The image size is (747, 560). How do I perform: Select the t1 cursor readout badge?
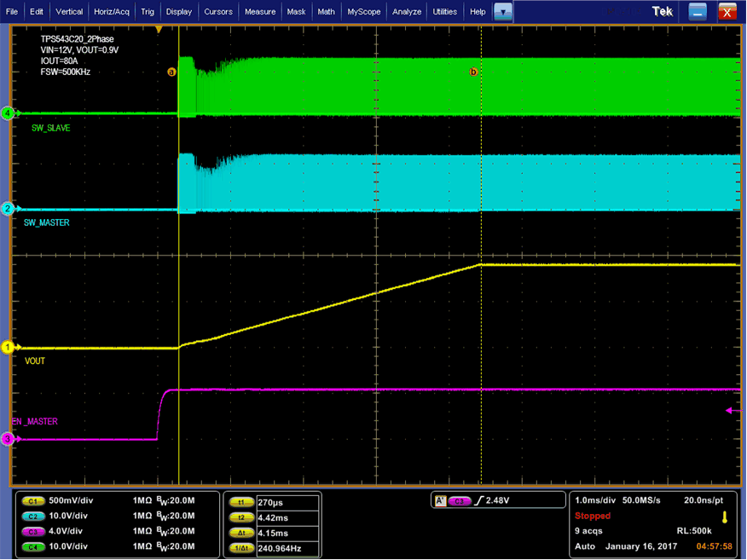(240, 503)
